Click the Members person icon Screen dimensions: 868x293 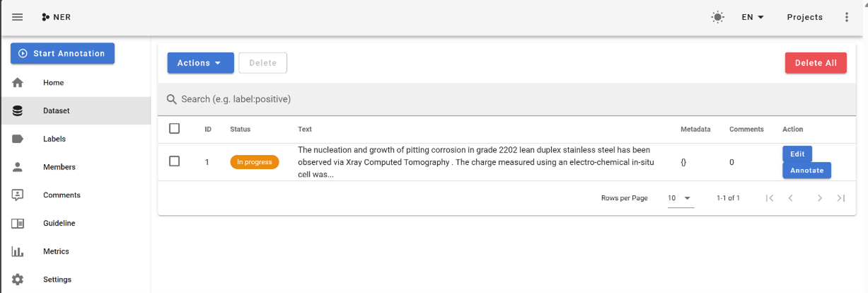coord(18,167)
